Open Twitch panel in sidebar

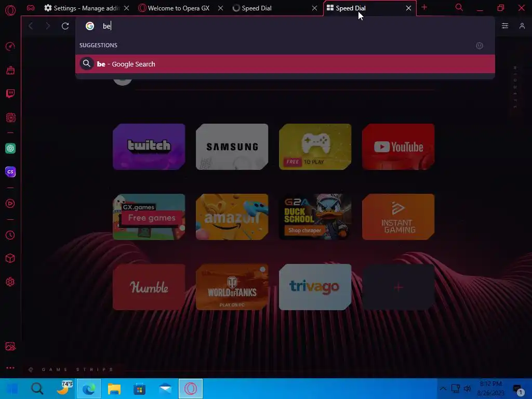coord(10,94)
